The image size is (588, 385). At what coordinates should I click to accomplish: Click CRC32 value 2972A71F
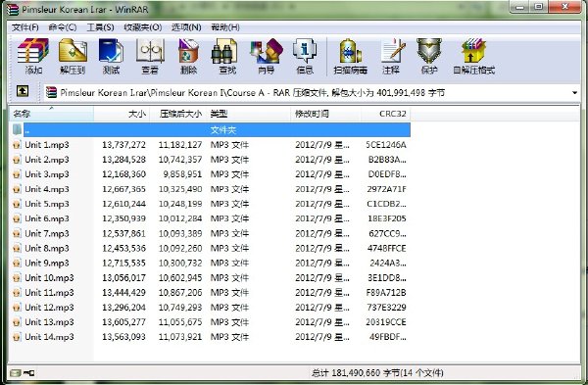coord(386,189)
